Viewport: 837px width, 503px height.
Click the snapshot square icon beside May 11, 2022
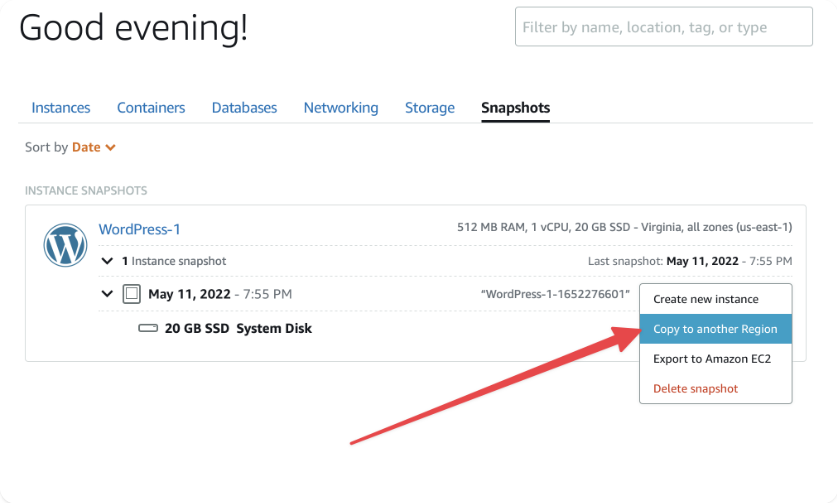pos(131,294)
